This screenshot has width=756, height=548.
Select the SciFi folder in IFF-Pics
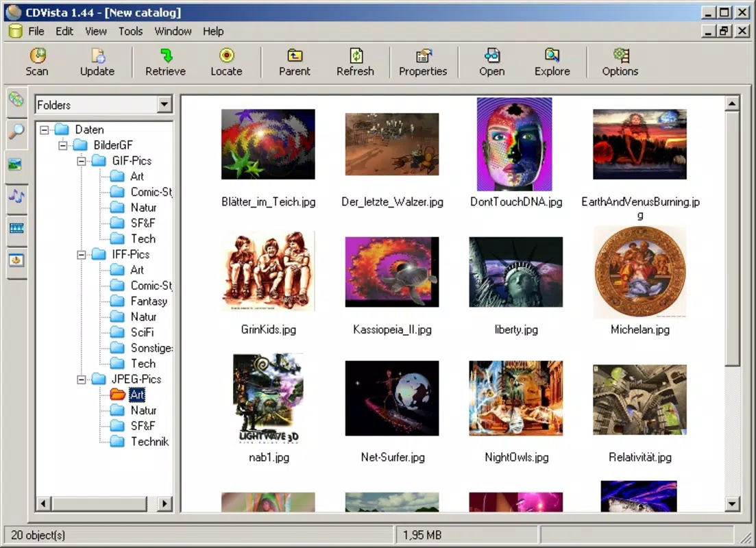coord(132,332)
